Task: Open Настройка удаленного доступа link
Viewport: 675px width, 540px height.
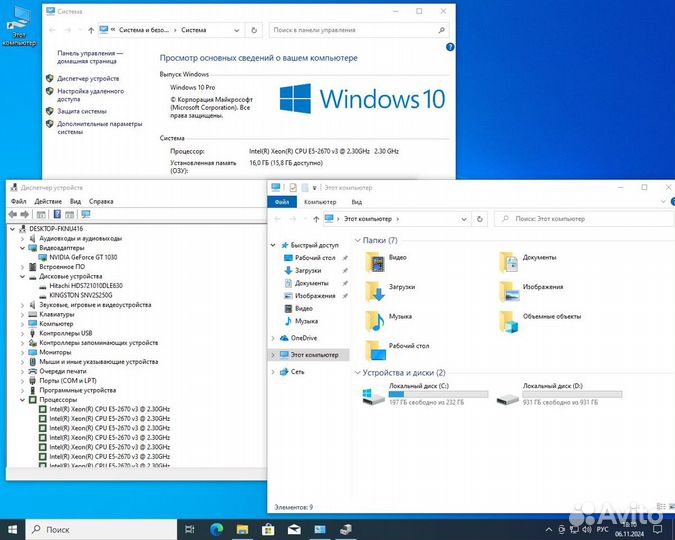Action: pyautogui.click(x=90, y=95)
